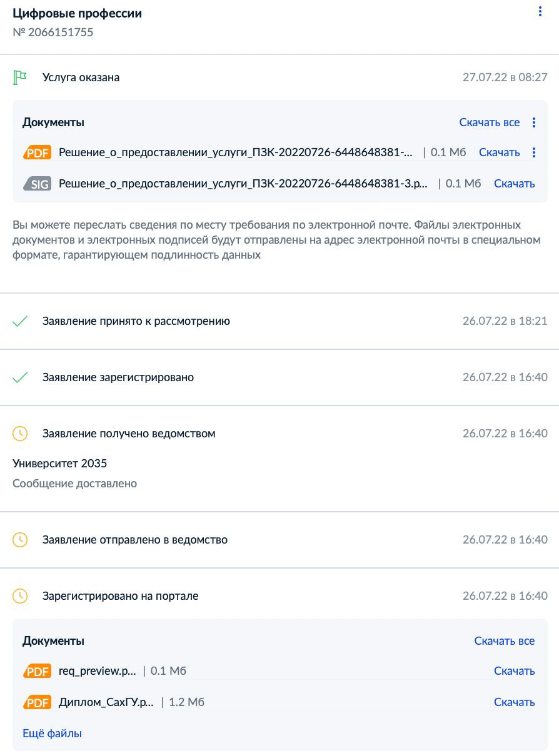
Task: Click the clock icon next to Заявление получено ведомством
Action: click(19, 433)
